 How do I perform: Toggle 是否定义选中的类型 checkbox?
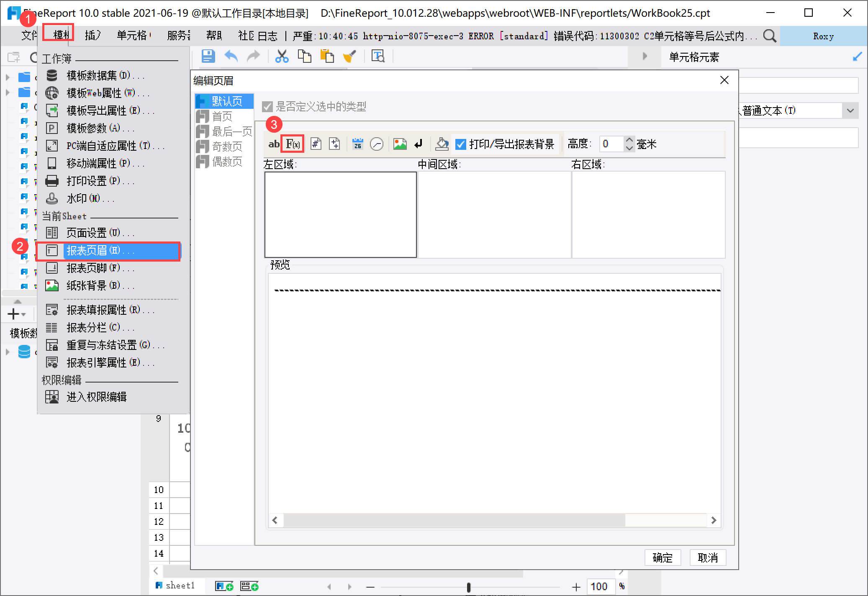tap(267, 107)
